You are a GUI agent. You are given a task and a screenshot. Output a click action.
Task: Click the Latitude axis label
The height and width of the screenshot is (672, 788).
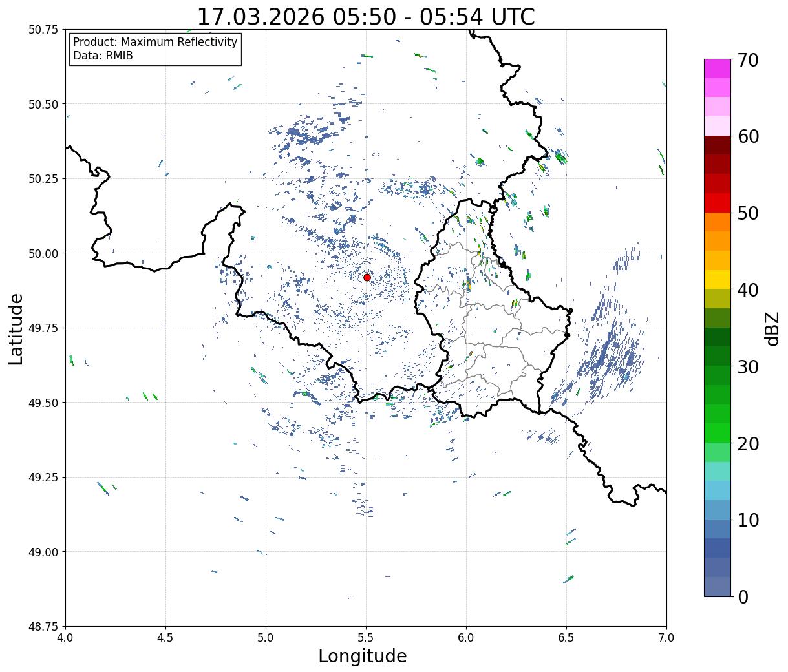coord(16,328)
